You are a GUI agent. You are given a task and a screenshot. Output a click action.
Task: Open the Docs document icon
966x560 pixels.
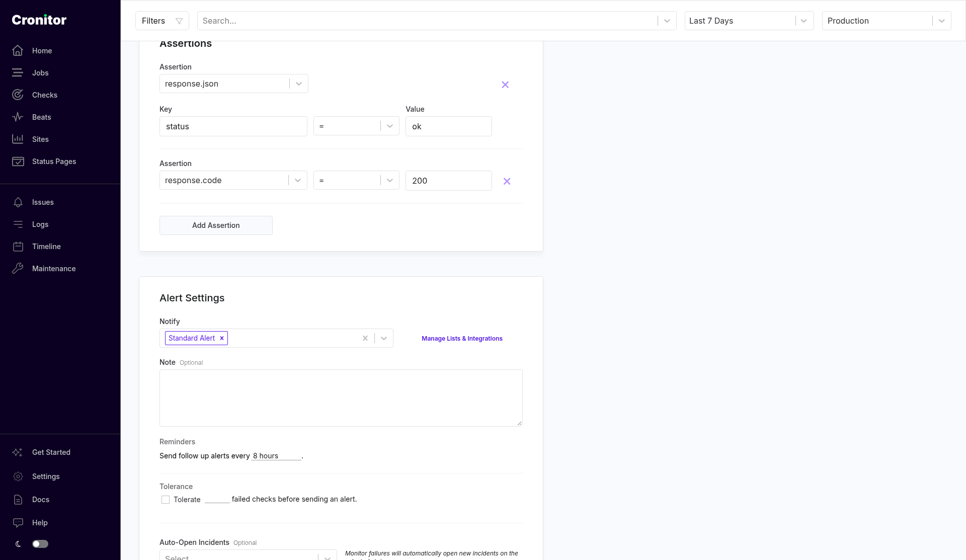tap(18, 500)
